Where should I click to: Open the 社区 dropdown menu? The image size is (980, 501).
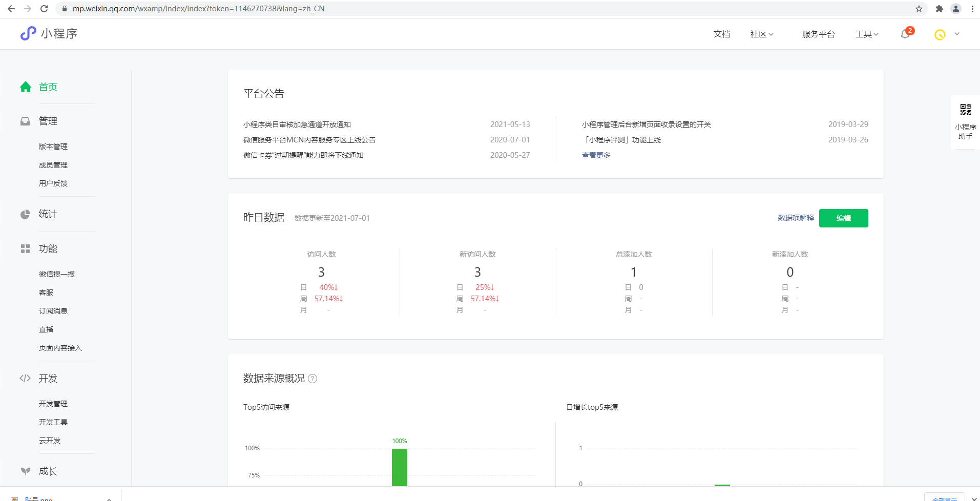[762, 34]
